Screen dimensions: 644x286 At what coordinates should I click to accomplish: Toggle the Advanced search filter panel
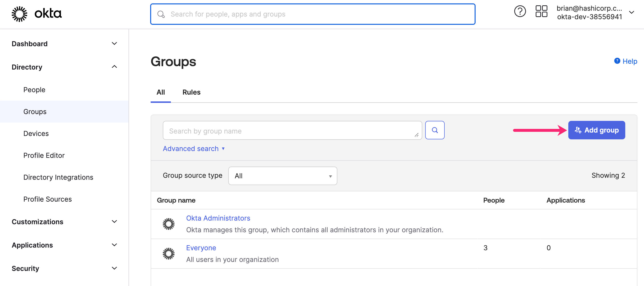[x=193, y=149]
